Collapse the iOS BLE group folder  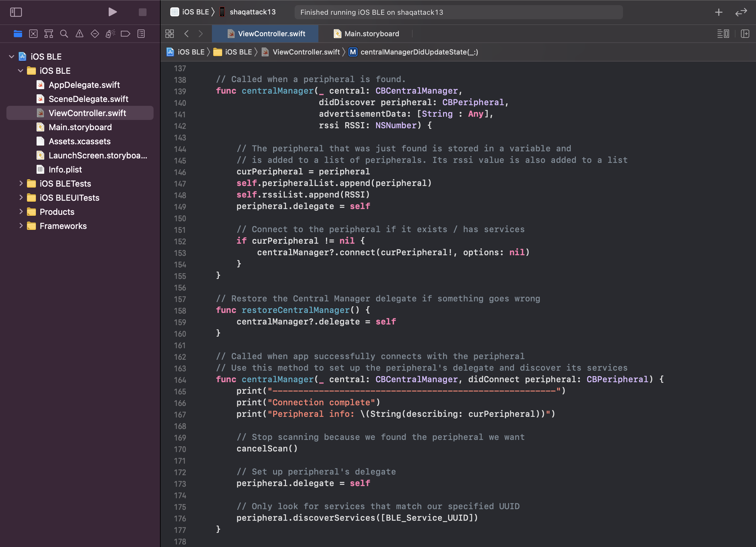[x=21, y=71]
